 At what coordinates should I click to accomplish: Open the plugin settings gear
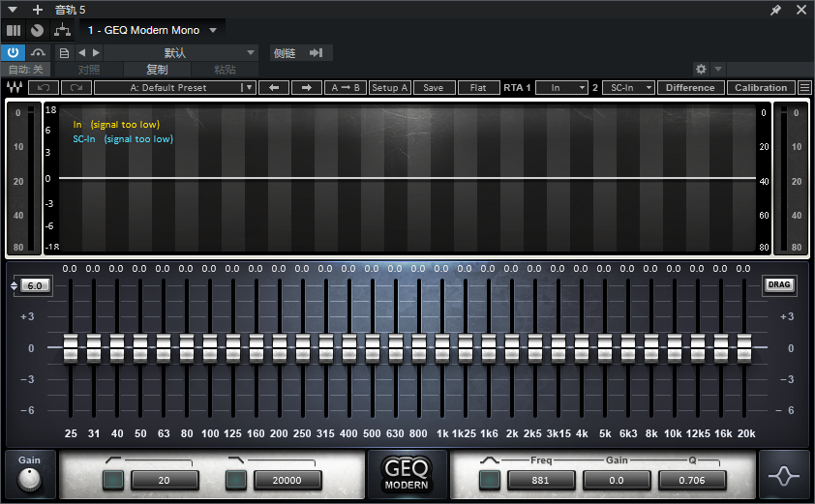tap(701, 70)
